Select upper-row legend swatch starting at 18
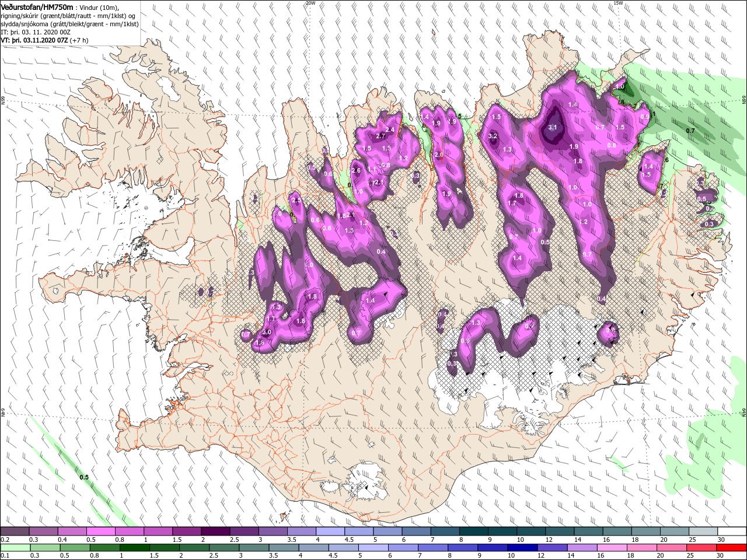Image resolution: width=747 pixels, height=560 pixels. tap(645, 531)
